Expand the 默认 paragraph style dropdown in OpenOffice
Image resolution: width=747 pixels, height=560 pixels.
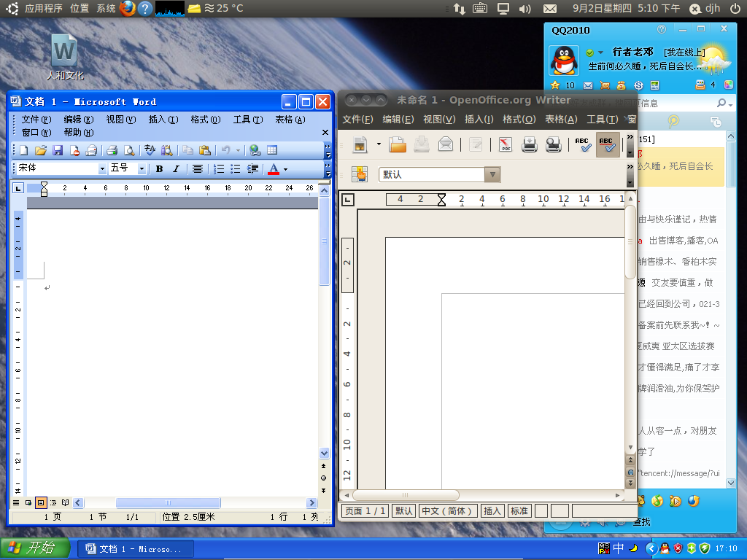(492, 175)
